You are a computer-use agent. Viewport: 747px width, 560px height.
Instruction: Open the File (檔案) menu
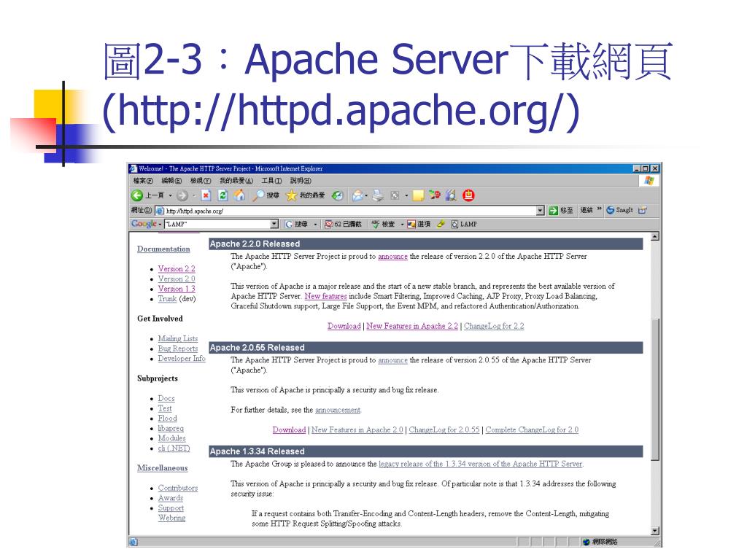[143, 181]
